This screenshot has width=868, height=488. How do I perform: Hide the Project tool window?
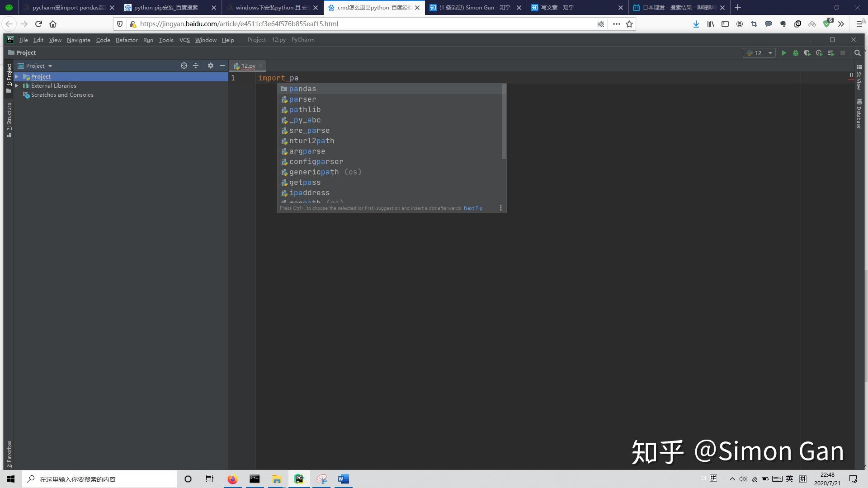click(x=222, y=66)
